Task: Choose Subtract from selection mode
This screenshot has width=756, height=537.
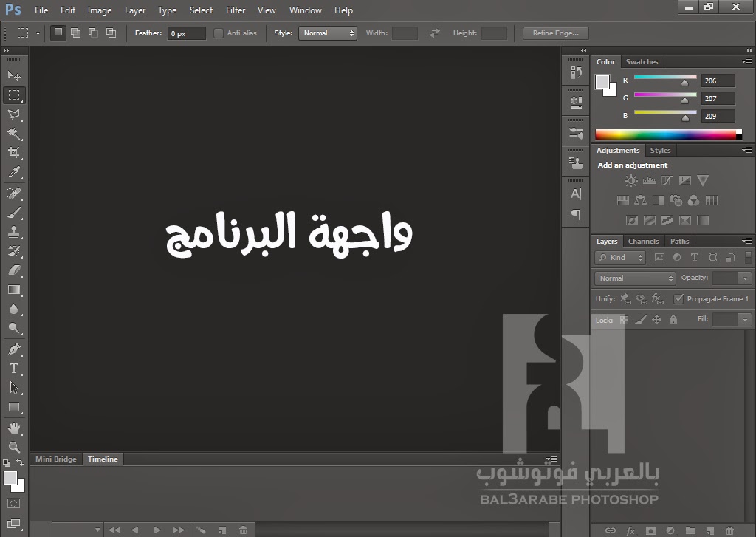Action: [94, 33]
